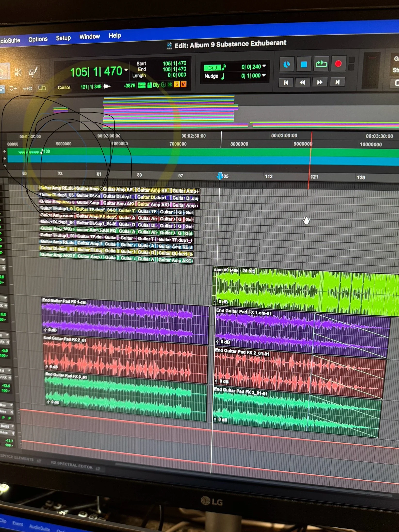399x532 pixels.
Task: Click the Rewind transport button
Action: [x=302, y=82]
